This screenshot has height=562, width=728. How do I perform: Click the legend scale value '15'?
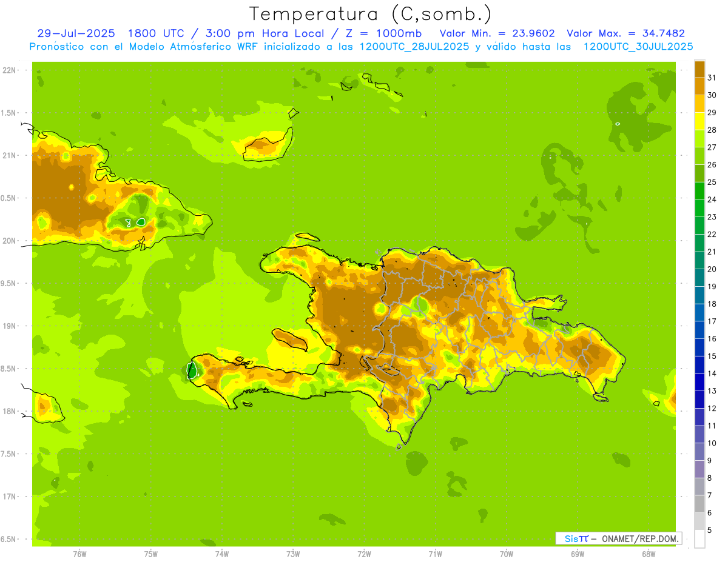click(712, 356)
